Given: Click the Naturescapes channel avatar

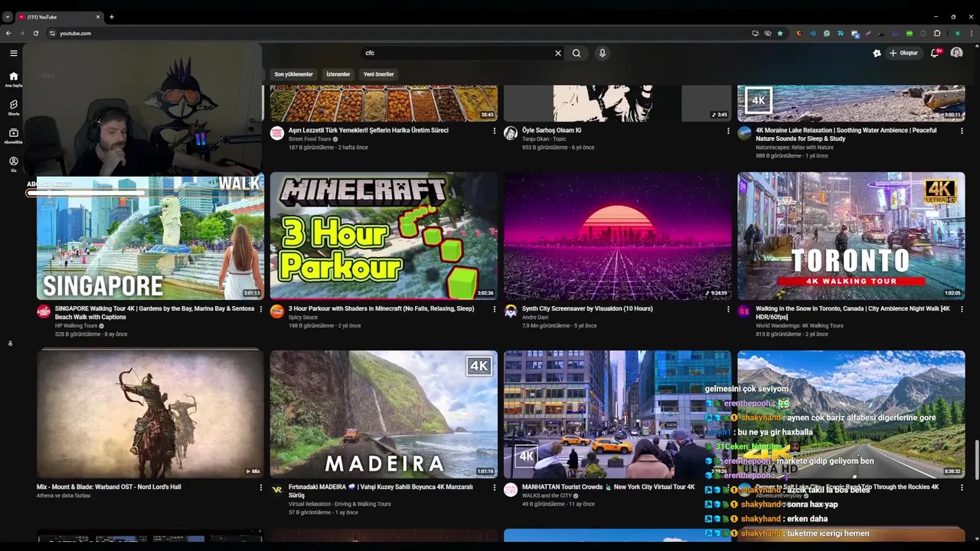Looking at the screenshot, I should (744, 133).
